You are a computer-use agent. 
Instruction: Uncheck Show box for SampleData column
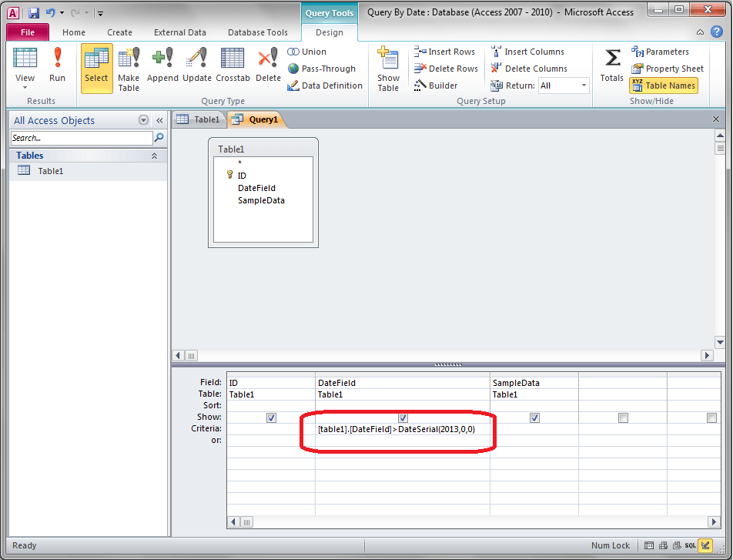tap(535, 417)
